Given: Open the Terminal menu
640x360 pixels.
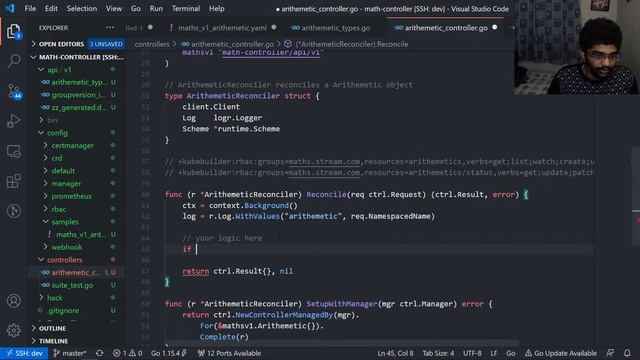Looking at the screenshot, I should pyautogui.click(x=186, y=9).
